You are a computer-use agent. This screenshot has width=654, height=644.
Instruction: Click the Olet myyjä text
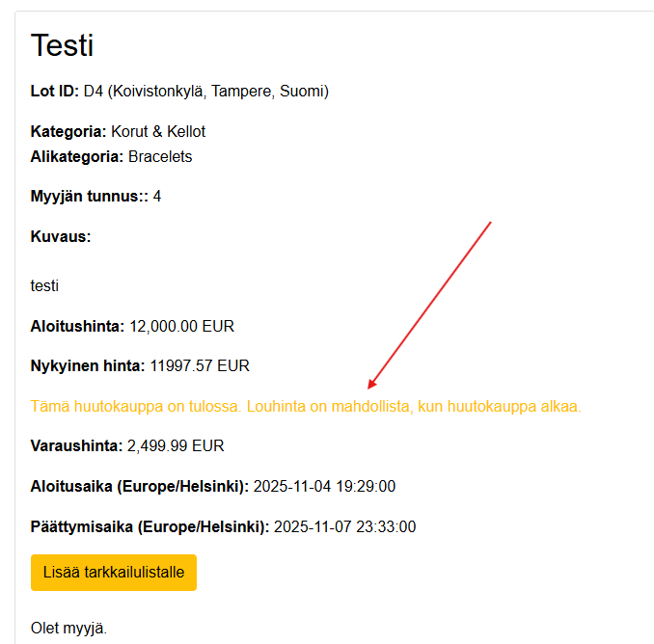pos(68,629)
